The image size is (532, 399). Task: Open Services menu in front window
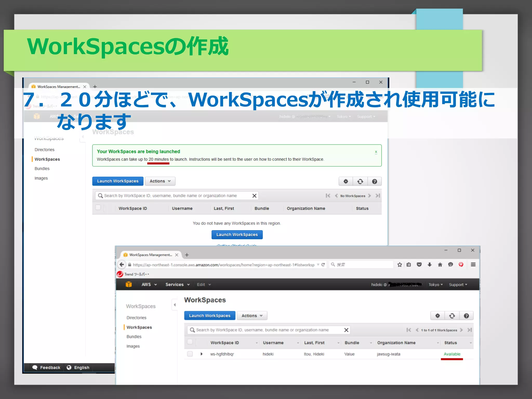coord(177,284)
